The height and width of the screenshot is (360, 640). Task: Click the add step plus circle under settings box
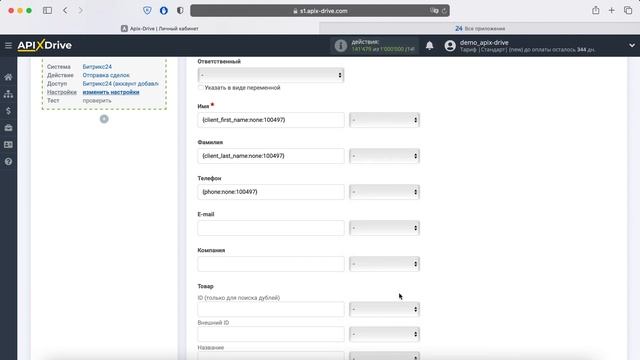pos(104,119)
